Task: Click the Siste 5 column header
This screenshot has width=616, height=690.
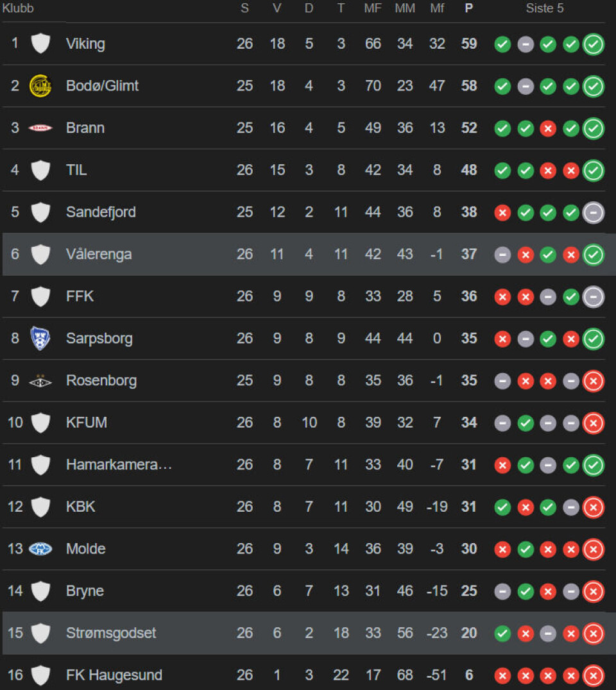Action: coord(545,8)
